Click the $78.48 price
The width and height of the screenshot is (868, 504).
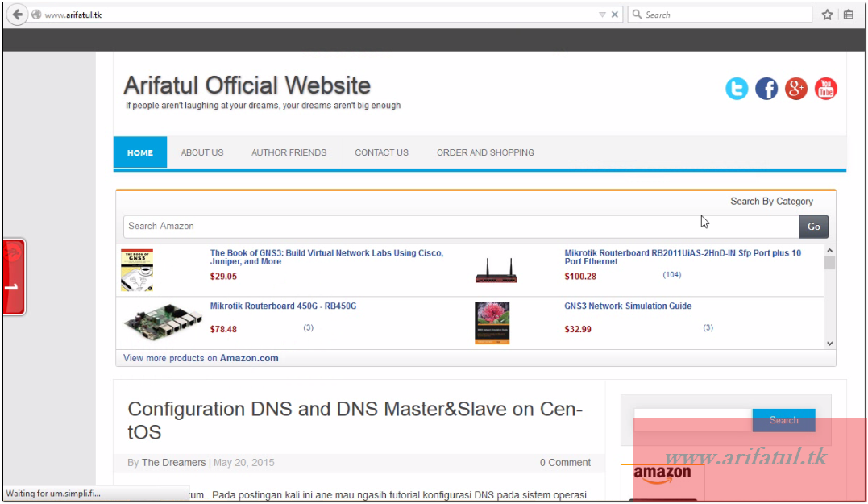223,329
